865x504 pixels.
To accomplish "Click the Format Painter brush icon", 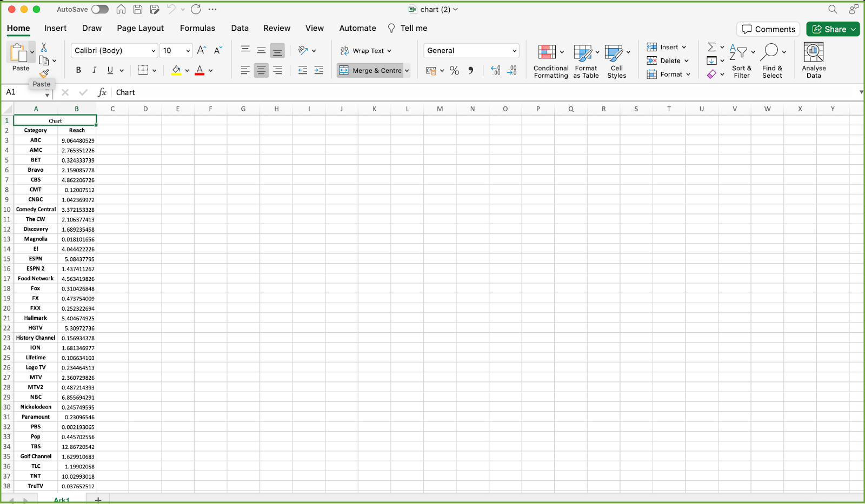I will (44, 73).
